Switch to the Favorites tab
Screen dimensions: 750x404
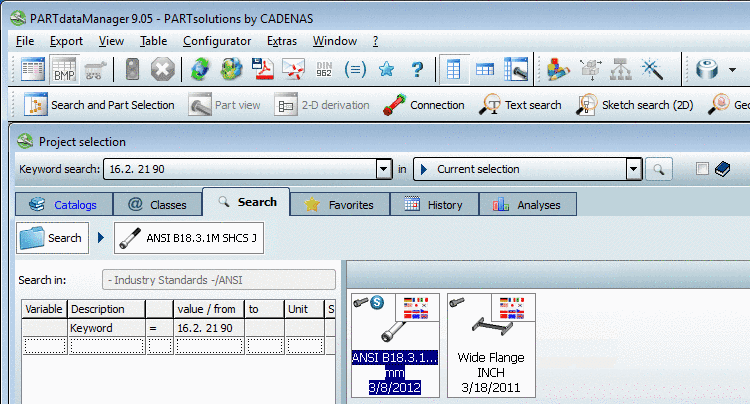point(340,205)
